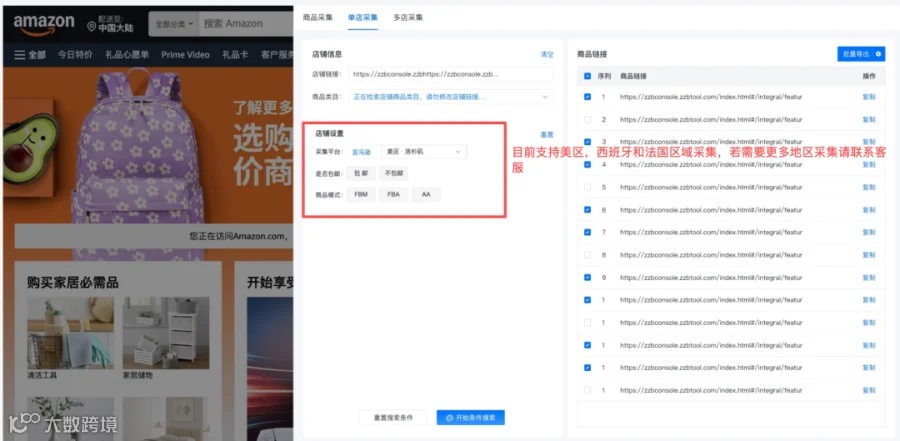Click the 搜索 Amazon search field

pyautogui.click(x=246, y=24)
